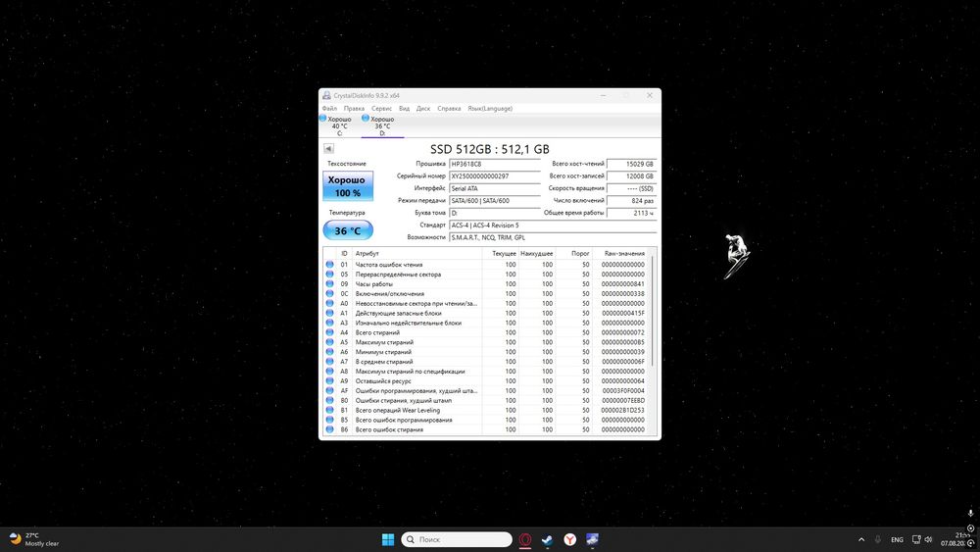
Task: Select row A7 В среднем стираний
Action: [487, 362]
